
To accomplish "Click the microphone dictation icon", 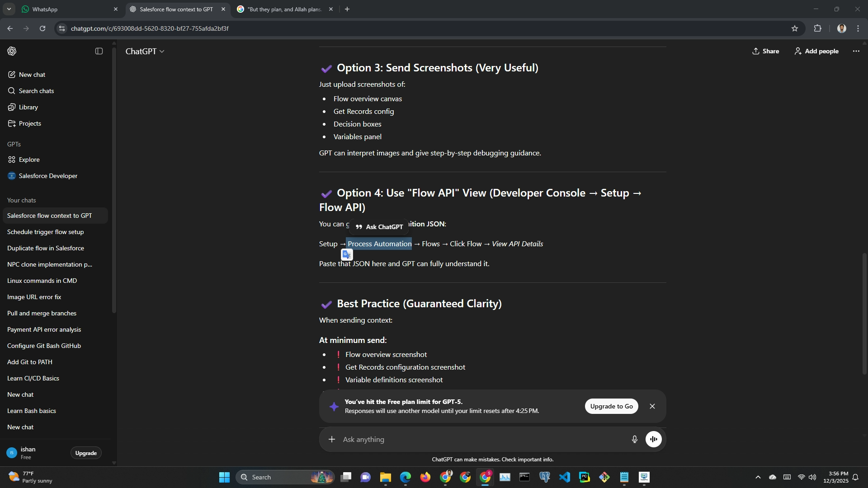I will [x=634, y=439].
